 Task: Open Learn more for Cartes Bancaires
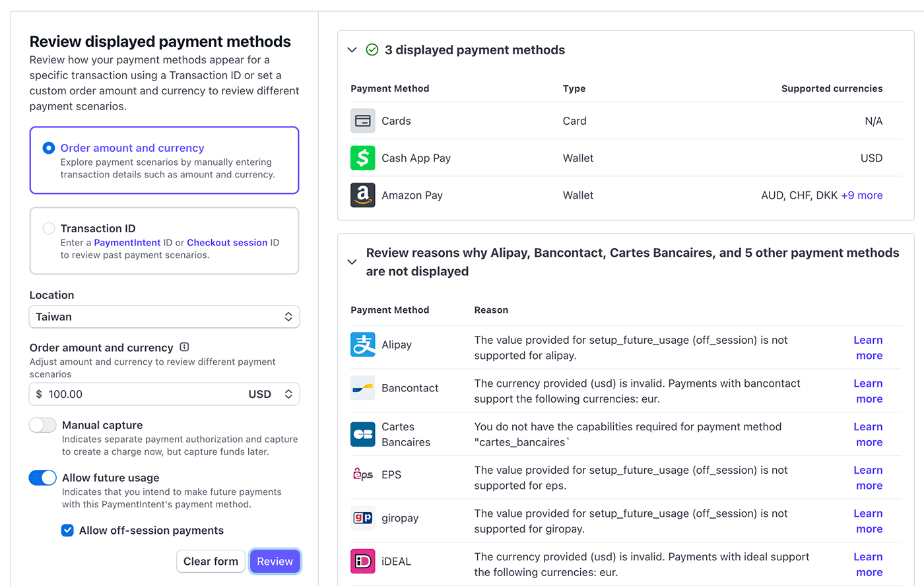[869, 435]
